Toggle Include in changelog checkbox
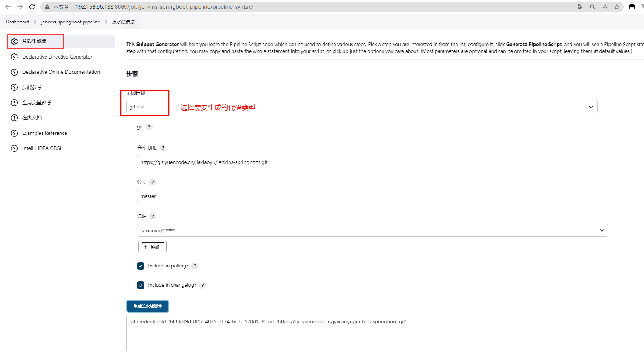 click(x=141, y=285)
